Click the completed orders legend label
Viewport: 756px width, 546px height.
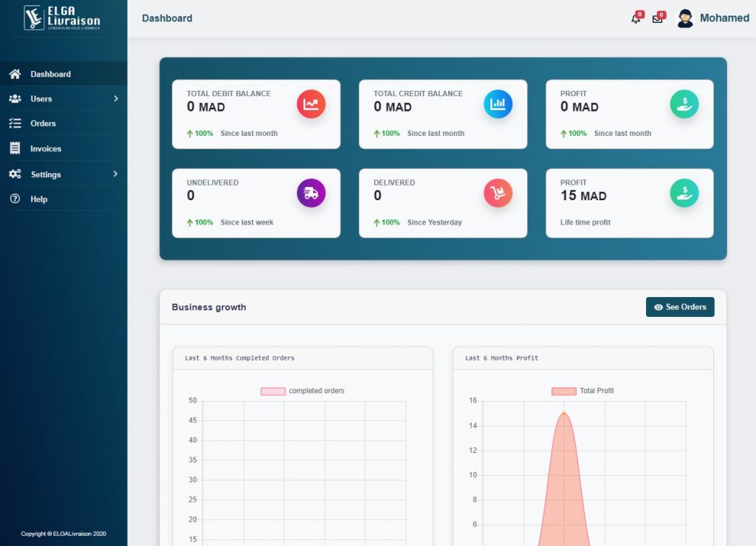pos(316,391)
